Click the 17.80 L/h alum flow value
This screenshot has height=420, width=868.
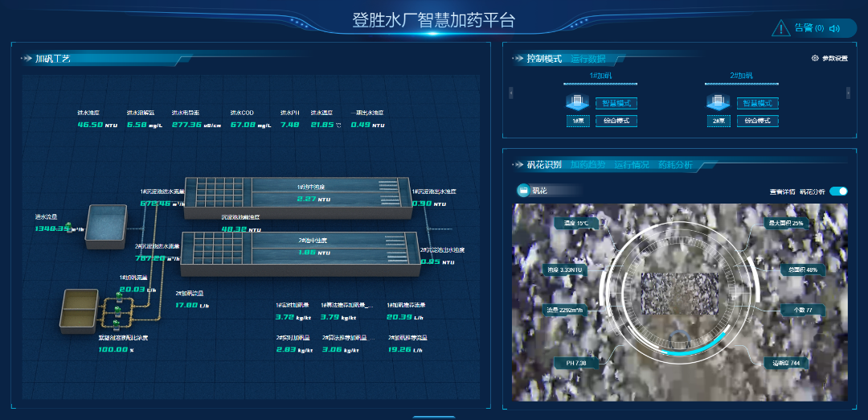(192, 305)
